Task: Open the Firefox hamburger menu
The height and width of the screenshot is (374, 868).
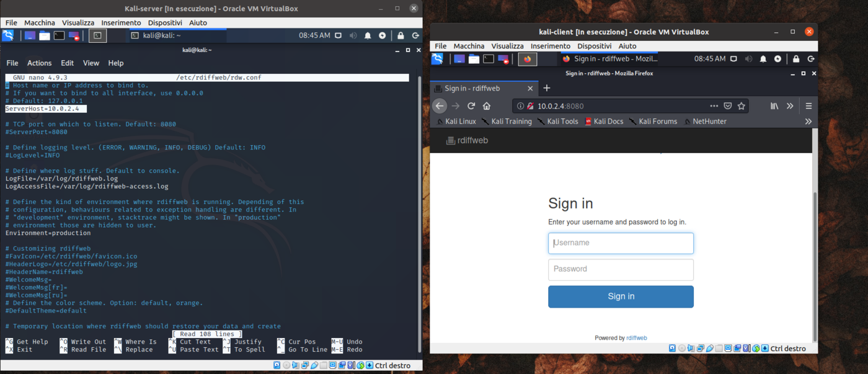Action: (x=808, y=106)
